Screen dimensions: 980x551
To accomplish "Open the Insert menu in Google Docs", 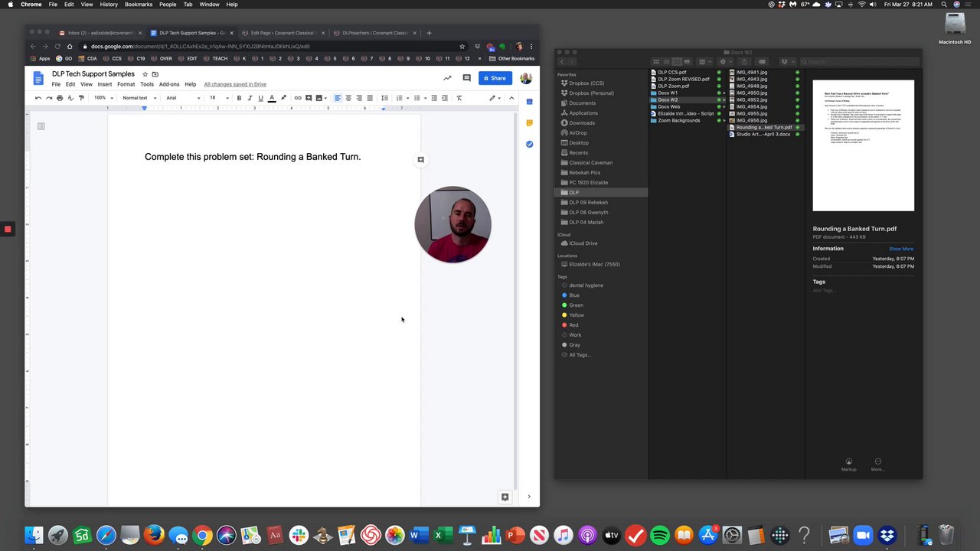I will pyautogui.click(x=104, y=84).
